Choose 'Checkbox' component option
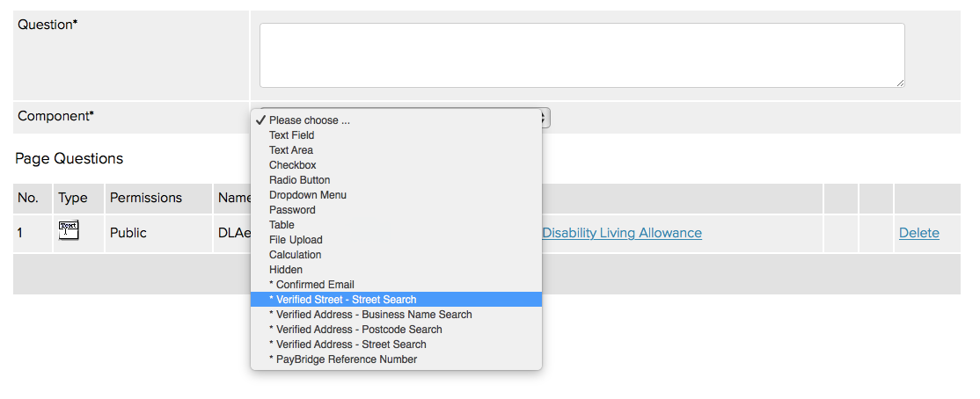This screenshot has width=980, height=399. (x=293, y=165)
